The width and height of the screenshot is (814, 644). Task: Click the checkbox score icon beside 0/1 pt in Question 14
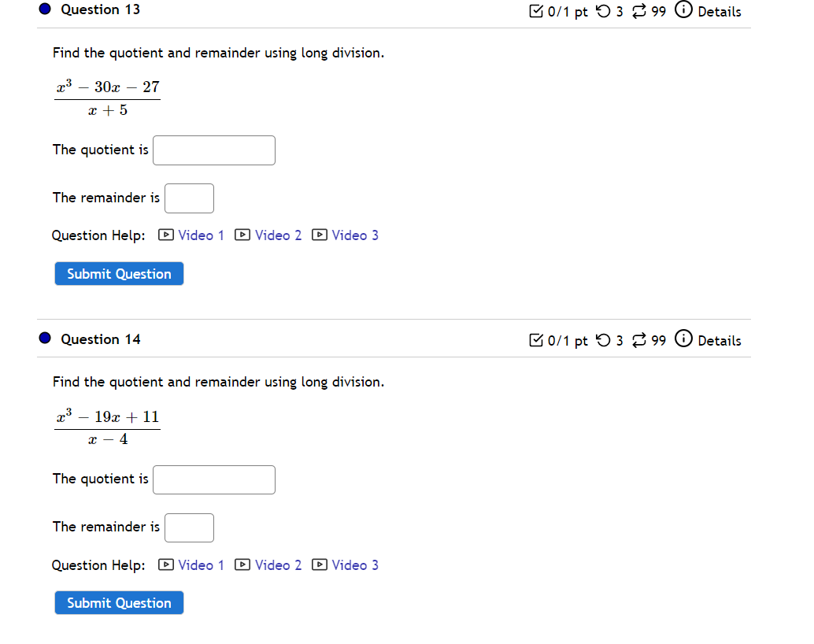pos(537,340)
